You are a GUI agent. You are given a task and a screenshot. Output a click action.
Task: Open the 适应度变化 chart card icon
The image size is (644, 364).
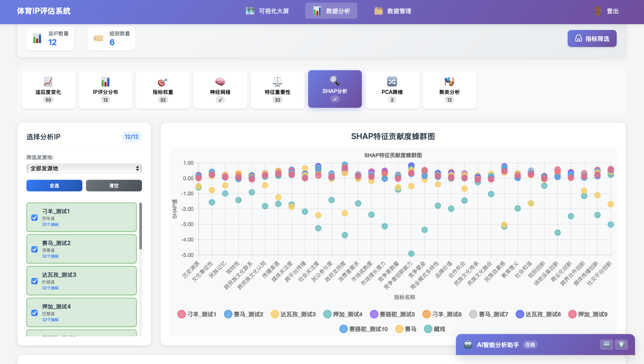tap(48, 82)
